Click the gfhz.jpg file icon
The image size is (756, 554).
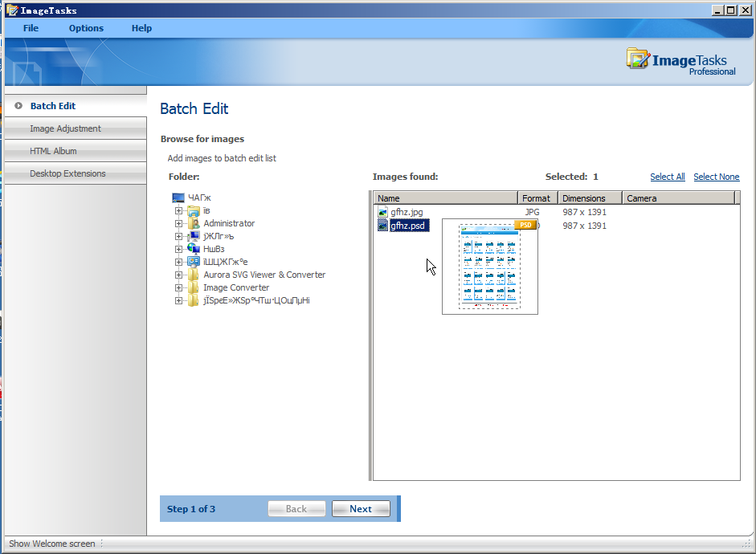coord(383,212)
